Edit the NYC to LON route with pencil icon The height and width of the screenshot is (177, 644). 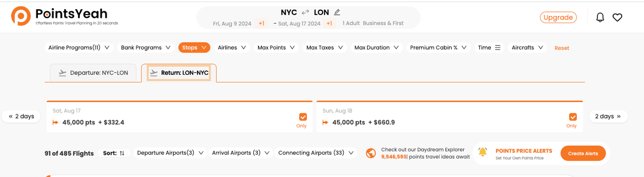click(x=337, y=12)
